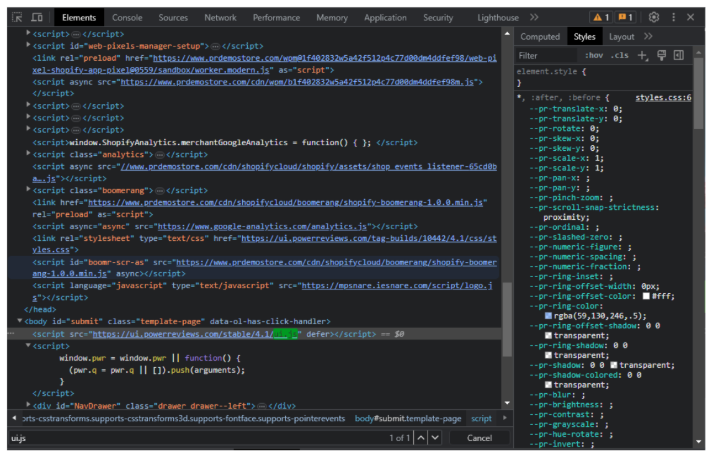
Task: Click scroll-up arrow of DOM tree scrollbar
Action: [507, 34]
